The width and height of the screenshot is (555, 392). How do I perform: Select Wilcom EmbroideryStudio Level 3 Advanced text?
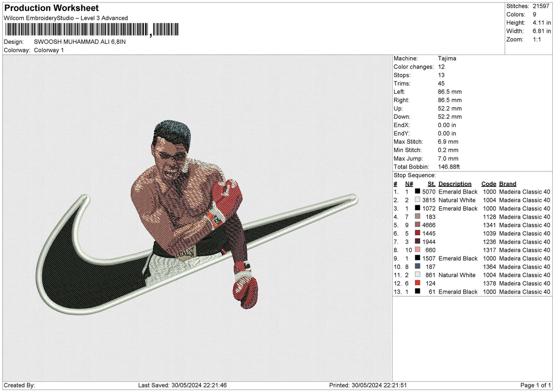(x=66, y=18)
